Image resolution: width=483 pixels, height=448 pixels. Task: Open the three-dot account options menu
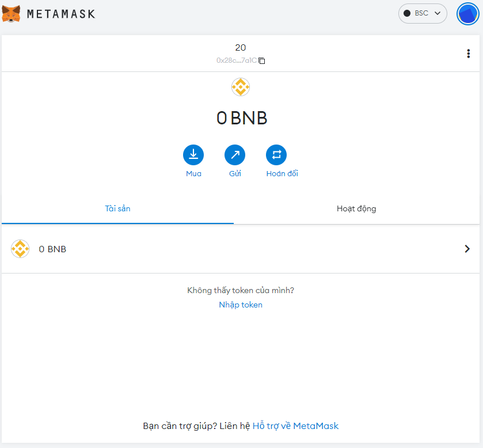(468, 54)
